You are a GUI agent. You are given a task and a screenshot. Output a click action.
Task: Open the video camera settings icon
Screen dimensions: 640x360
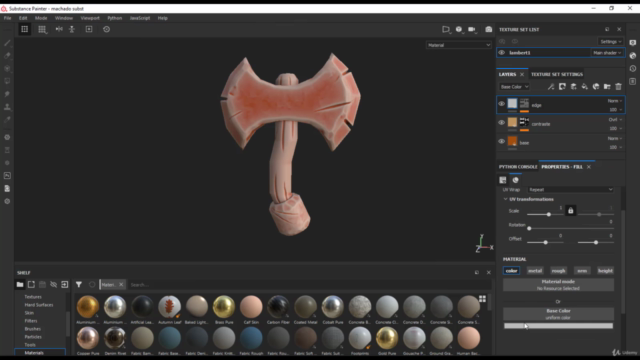coord(472,29)
